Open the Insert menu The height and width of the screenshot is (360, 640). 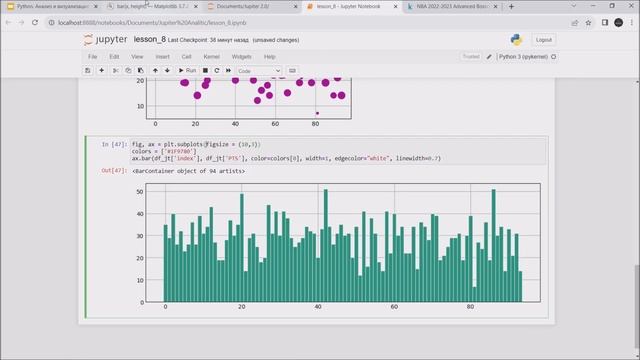162,57
